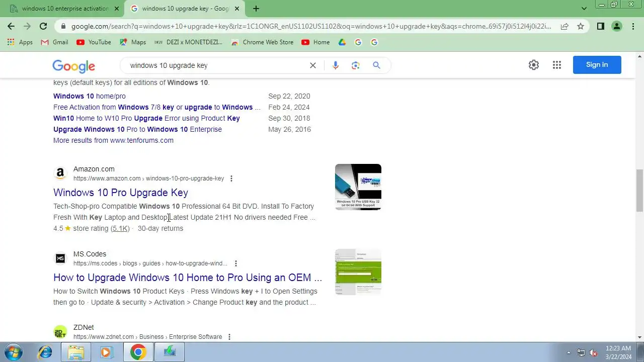Click the MS.Codes result thumbnail
Image resolution: width=644 pixels, height=362 pixels.
[358, 272]
